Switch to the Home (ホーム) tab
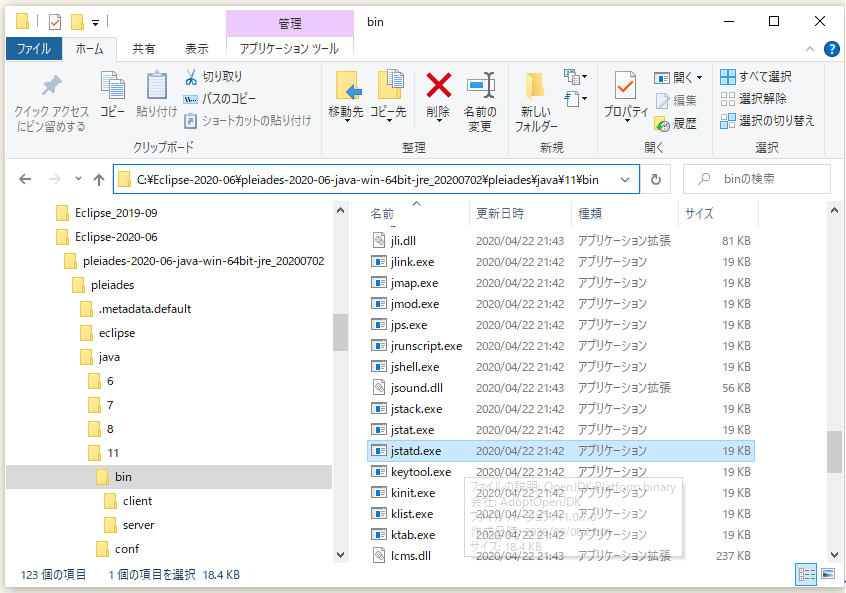 [89, 49]
